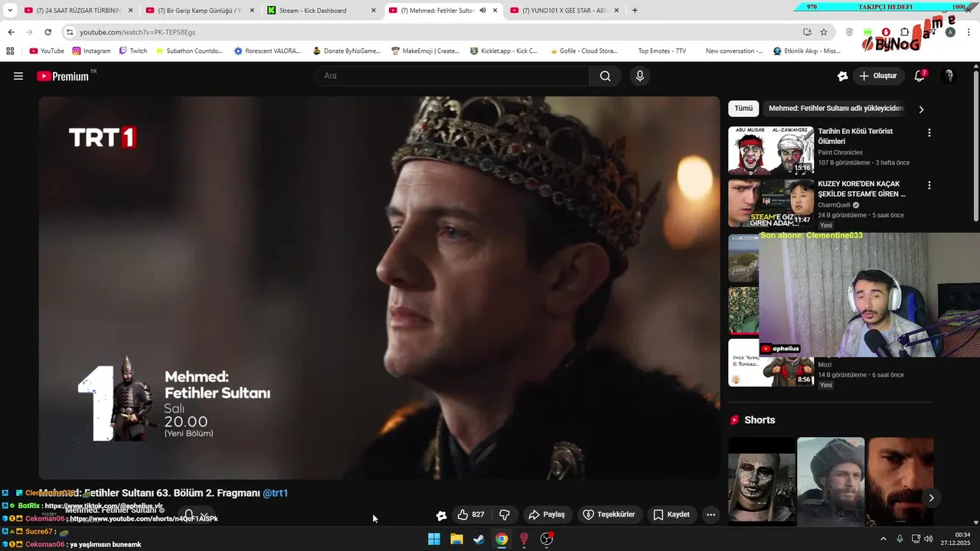Open Tarihin En Kötü Terörist Ölümleri thumbnail
Screen dimensions: 980x551
point(771,150)
